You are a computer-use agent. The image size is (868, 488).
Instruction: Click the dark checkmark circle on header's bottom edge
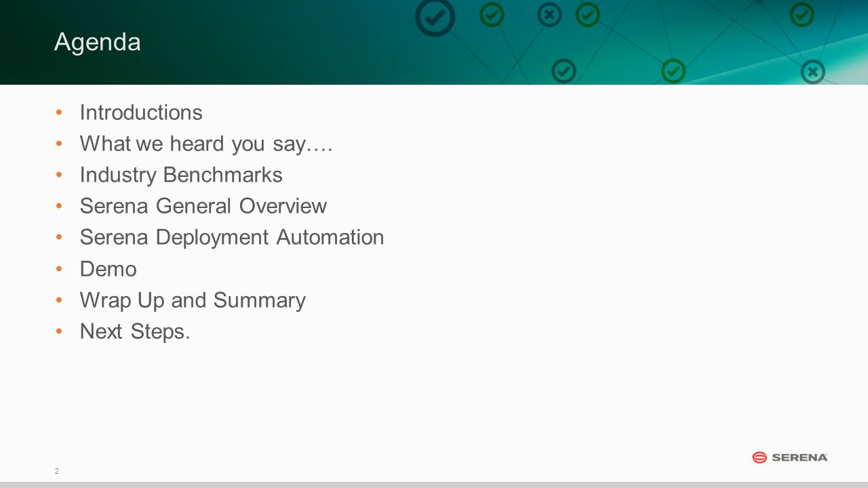(564, 70)
